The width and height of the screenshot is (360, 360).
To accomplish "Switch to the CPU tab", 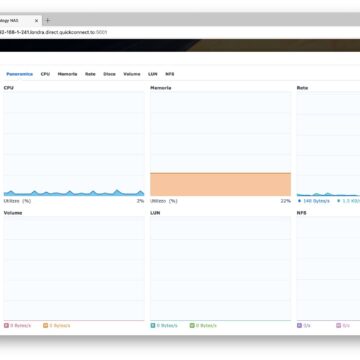I will [45, 74].
